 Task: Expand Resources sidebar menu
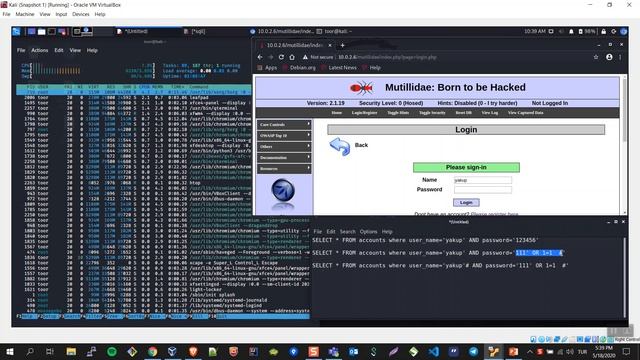coord(284,169)
